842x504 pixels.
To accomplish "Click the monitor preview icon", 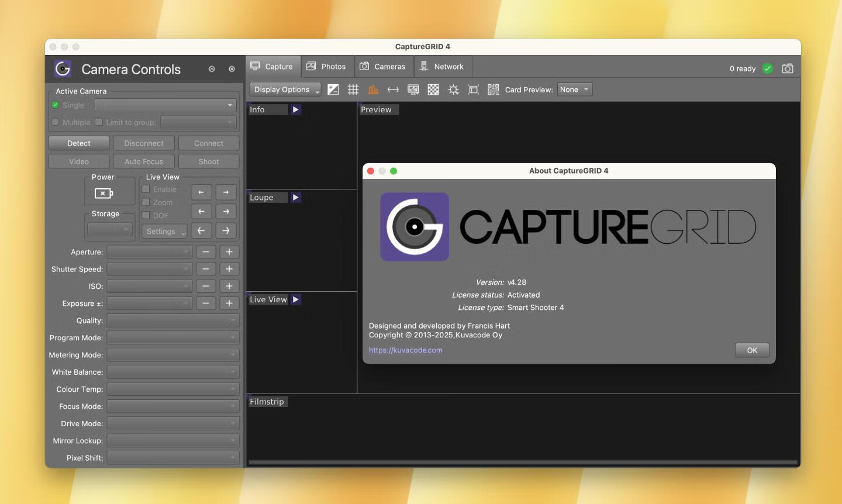I will pos(413,89).
